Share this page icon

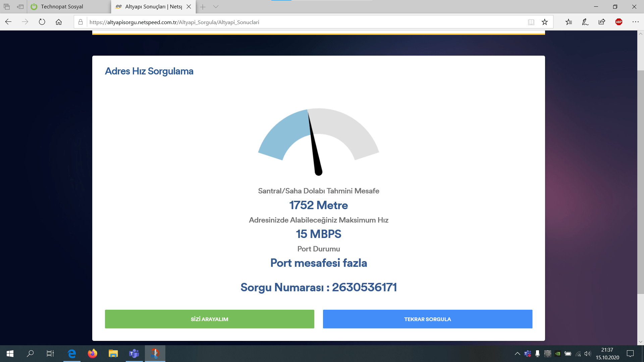click(x=602, y=22)
